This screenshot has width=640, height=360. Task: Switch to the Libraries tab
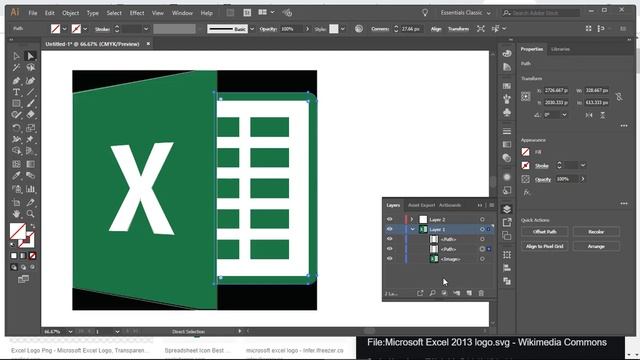click(x=560, y=49)
